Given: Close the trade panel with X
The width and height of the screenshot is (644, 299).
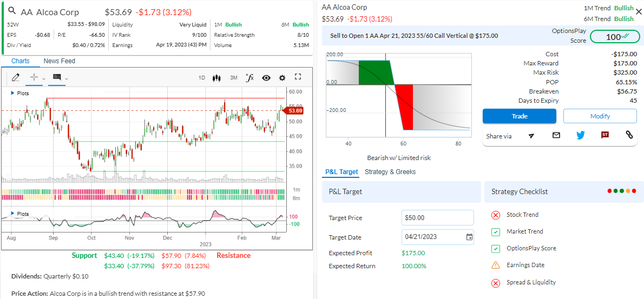Looking at the screenshot, I should (639, 12).
